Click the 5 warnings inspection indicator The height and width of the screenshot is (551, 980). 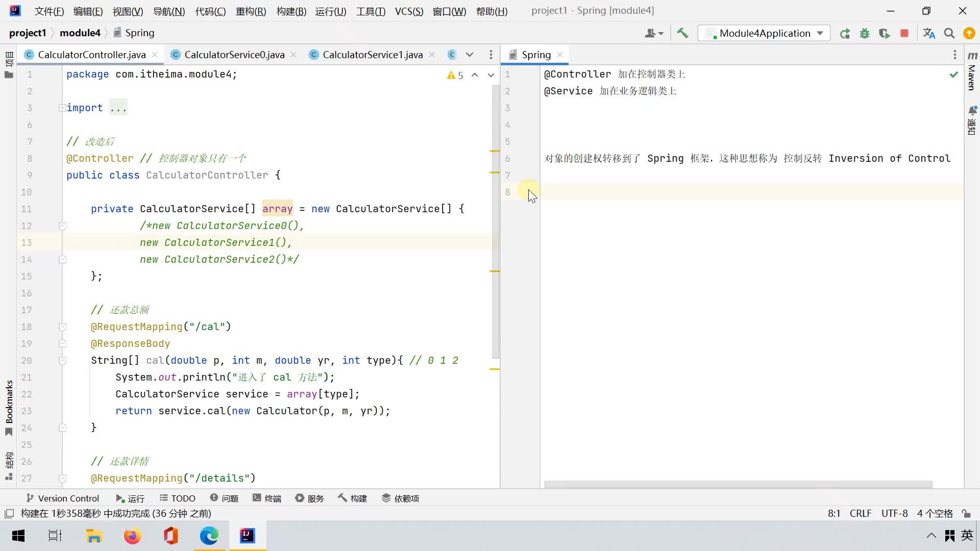(x=455, y=75)
